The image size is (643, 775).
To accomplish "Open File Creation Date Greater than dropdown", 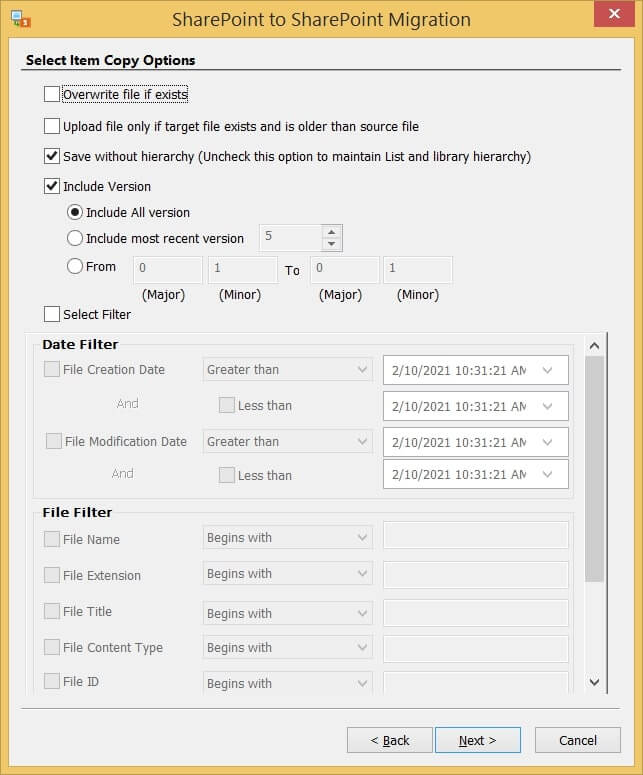I will [288, 370].
